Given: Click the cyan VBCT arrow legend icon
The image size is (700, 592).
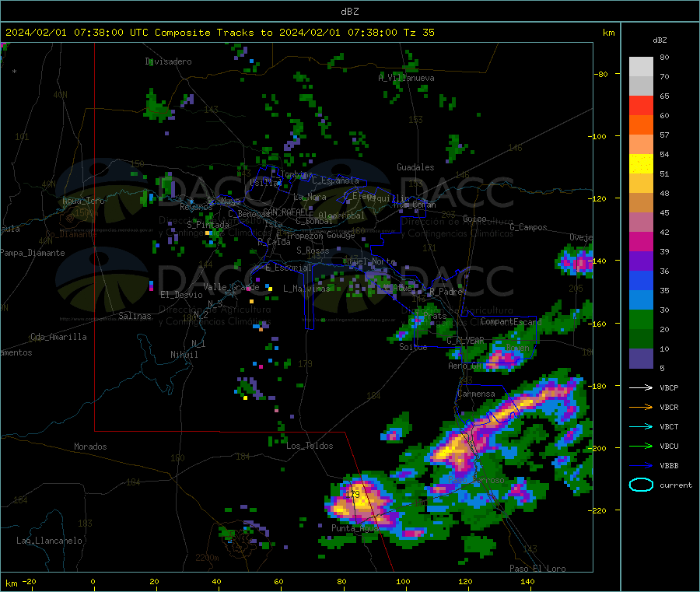Looking at the screenshot, I should pyautogui.click(x=641, y=426).
